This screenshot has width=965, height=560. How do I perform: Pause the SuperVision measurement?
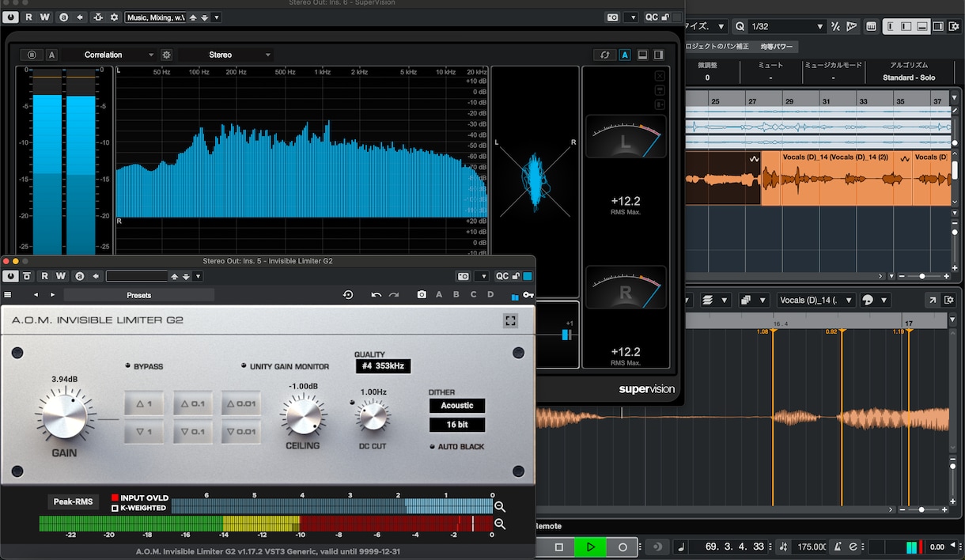[32, 55]
